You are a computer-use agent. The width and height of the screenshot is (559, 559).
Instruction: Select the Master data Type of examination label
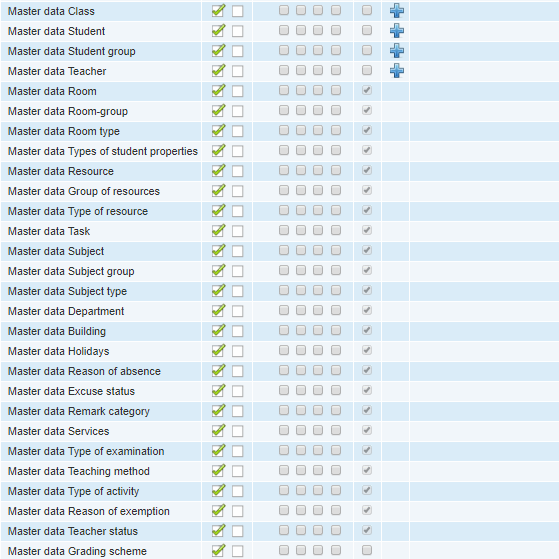click(x=86, y=451)
